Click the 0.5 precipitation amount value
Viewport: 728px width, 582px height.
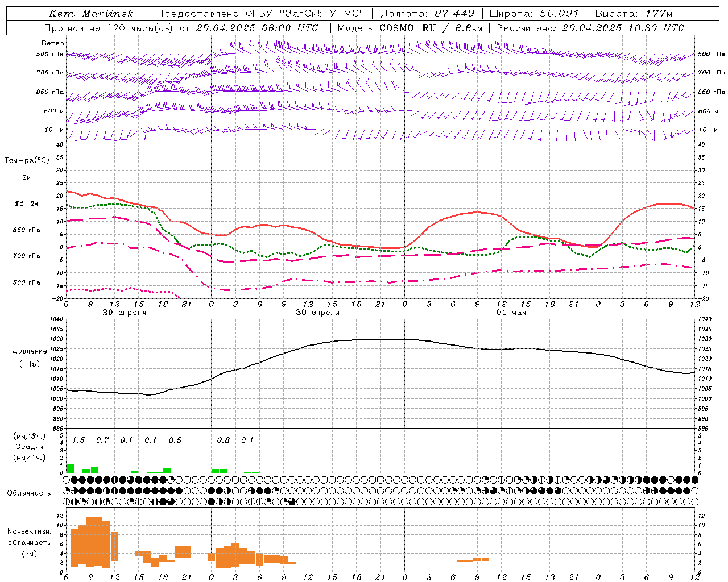175,440
